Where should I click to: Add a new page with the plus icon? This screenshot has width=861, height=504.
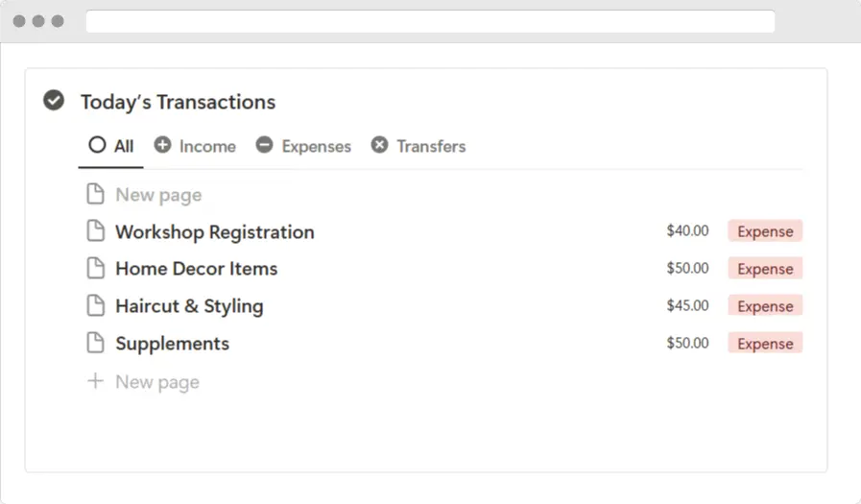[96, 381]
